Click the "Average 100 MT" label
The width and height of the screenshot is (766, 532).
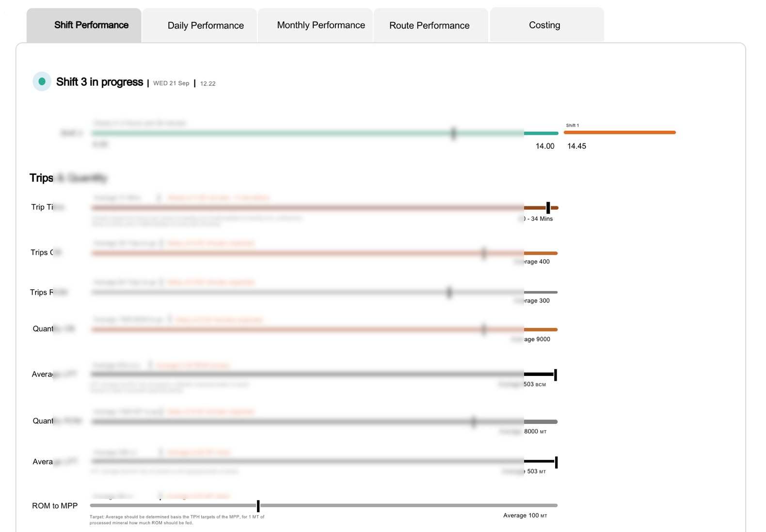coord(525,516)
